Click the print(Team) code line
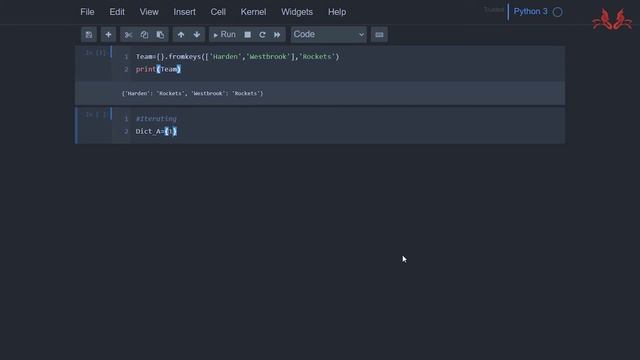The width and height of the screenshot is (640, 360). 158,69
